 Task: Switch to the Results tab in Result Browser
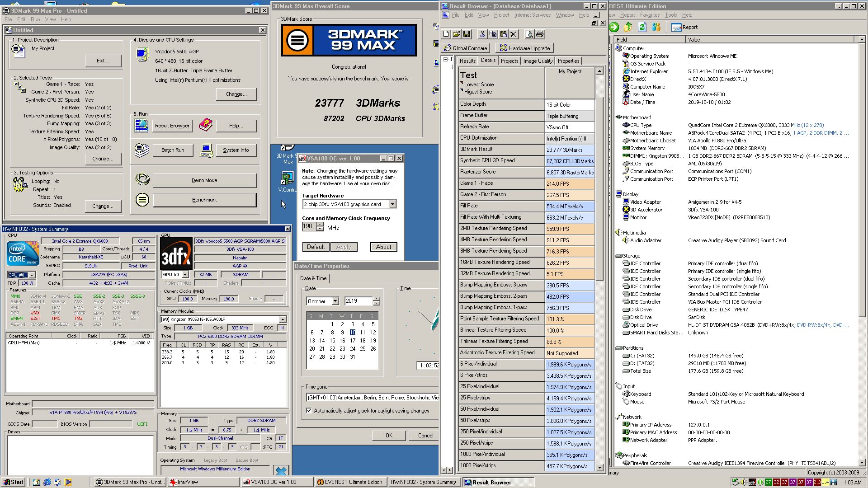tap(467, 61)
